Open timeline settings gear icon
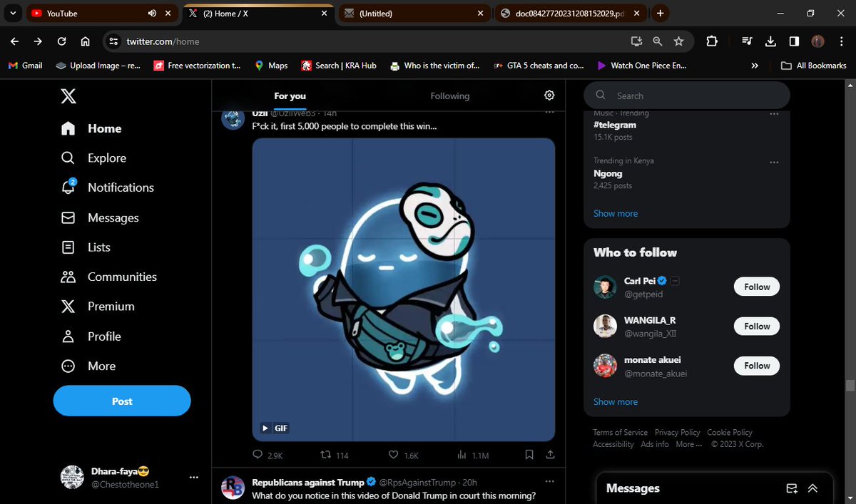856x504 pixels. click(549, 96)
